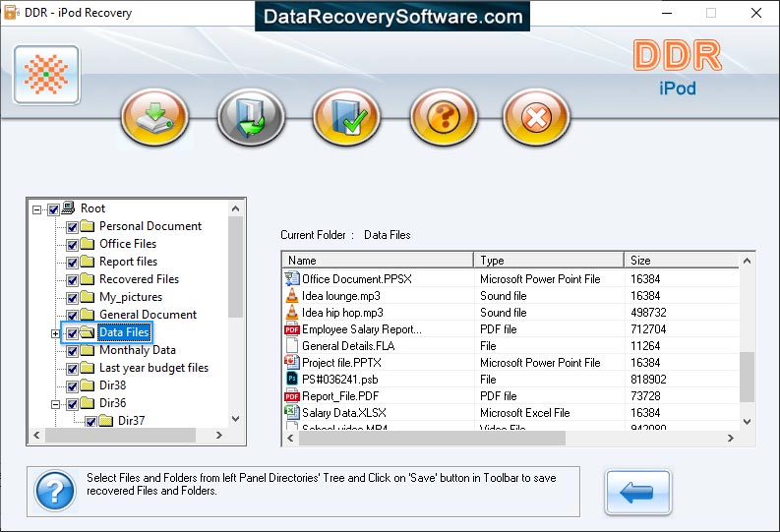Toggle the General Document checkbox
This screenshot has height=532, width=780.
point(72,316)
